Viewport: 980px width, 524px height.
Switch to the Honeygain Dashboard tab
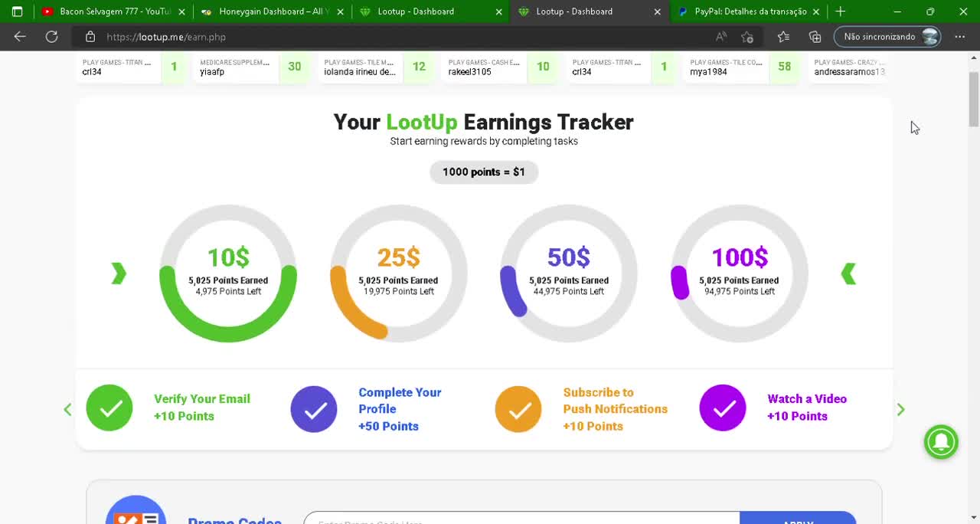[272, 11]
